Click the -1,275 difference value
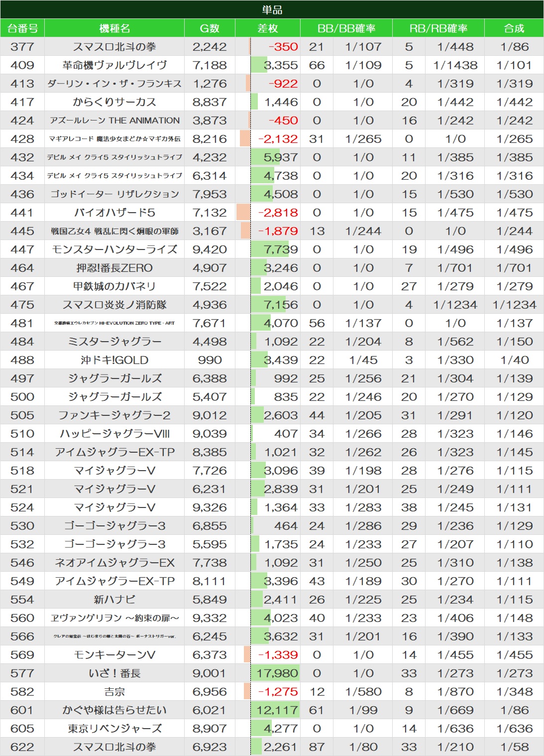Image resolution: width=544 pixels, height=756 pixels. pos(278,692)
